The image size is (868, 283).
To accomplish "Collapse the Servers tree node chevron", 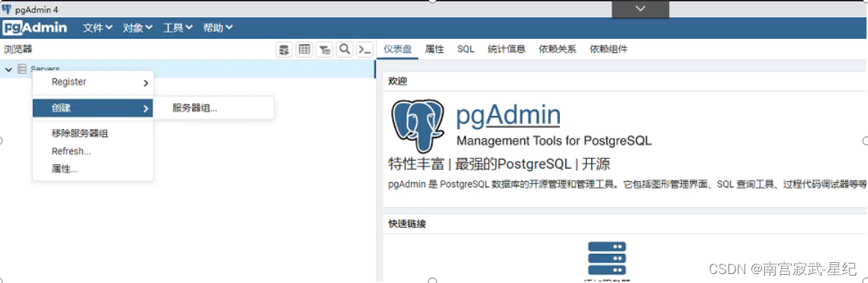I will click(x=8, y=69).
